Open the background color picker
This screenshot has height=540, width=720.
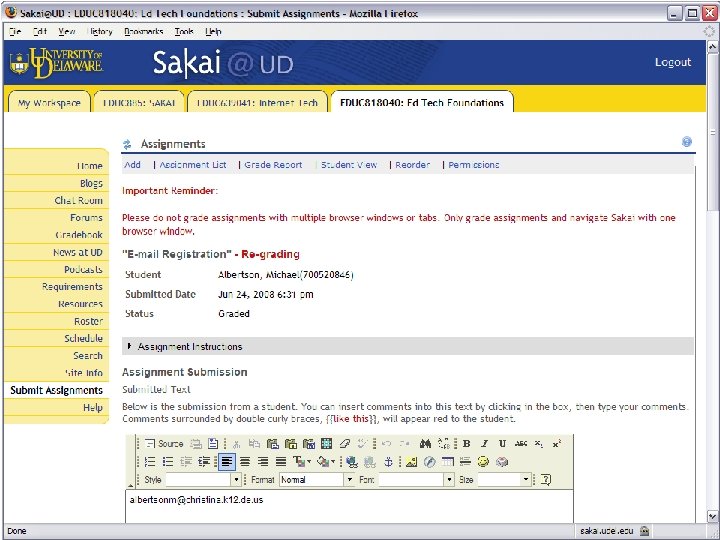click(x=326, y=461)
